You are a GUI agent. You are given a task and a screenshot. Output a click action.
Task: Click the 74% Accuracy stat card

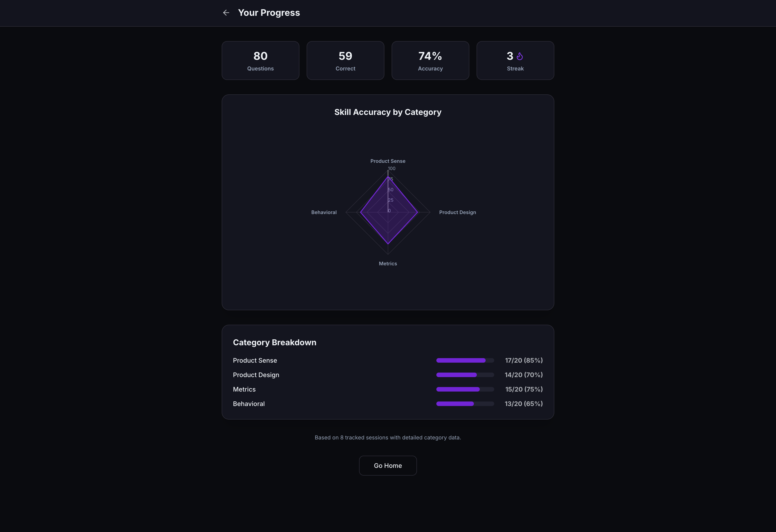tap(430, 61)
